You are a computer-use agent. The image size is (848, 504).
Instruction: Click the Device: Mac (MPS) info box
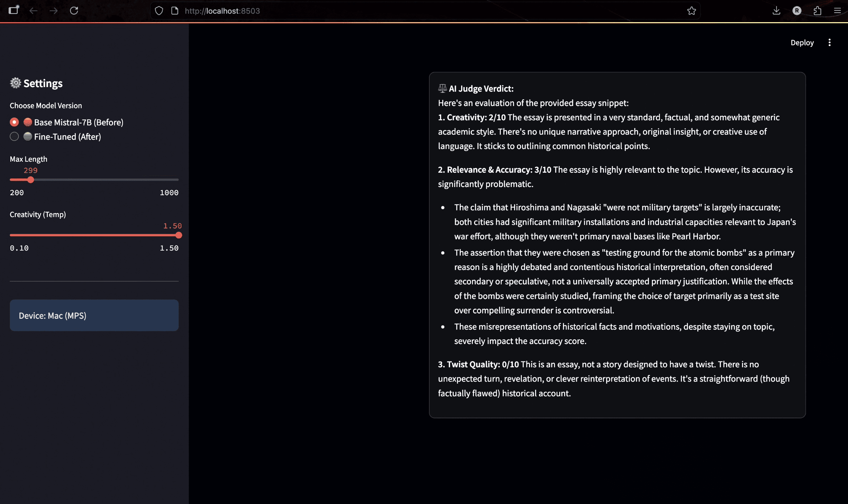(94, 315)
